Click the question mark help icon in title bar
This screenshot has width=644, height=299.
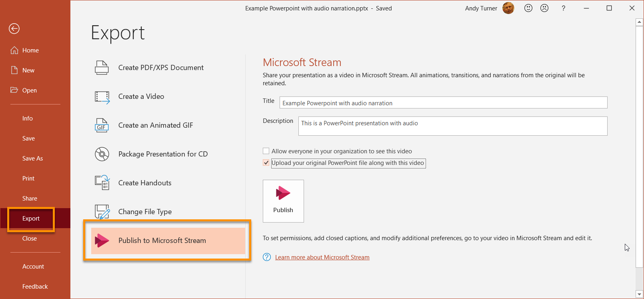pyautogui.click(x=563, y=8)
